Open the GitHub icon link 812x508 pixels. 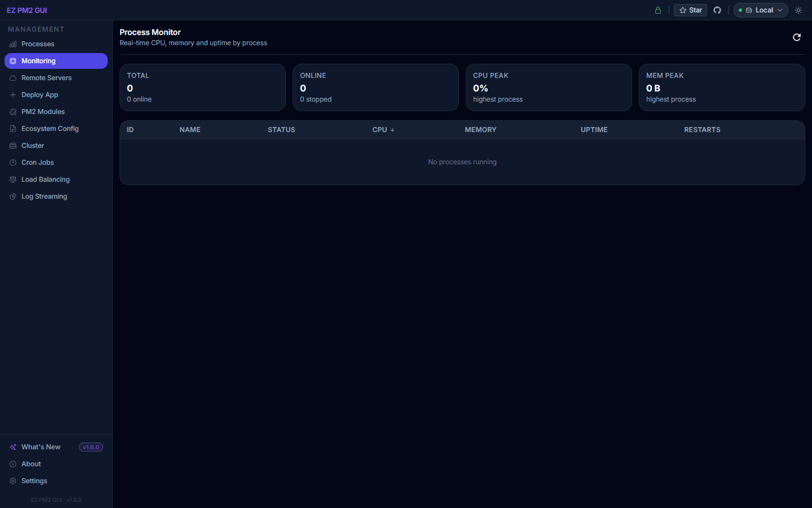(717, 10)
